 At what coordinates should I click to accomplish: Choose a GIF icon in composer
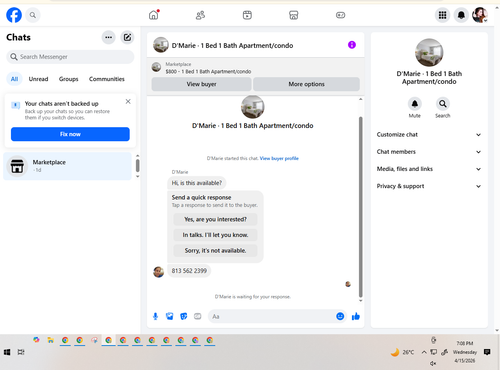point(198,316)
